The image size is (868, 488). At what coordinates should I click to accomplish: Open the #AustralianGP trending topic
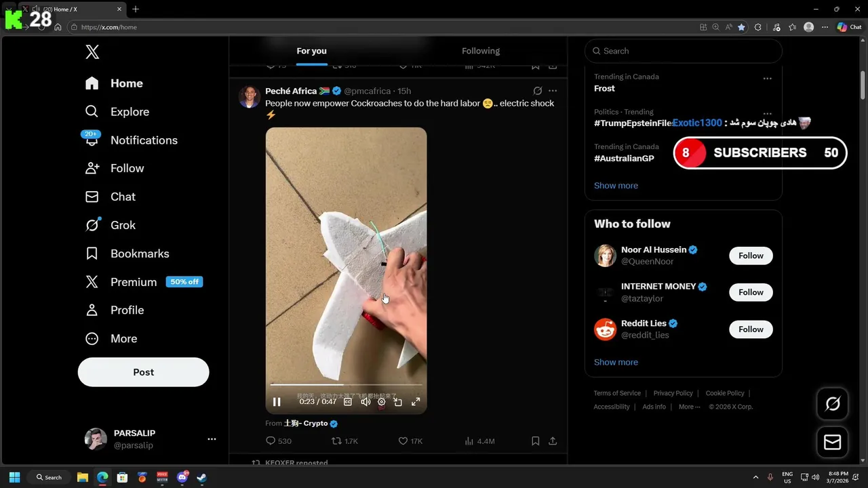pos(624,159)
